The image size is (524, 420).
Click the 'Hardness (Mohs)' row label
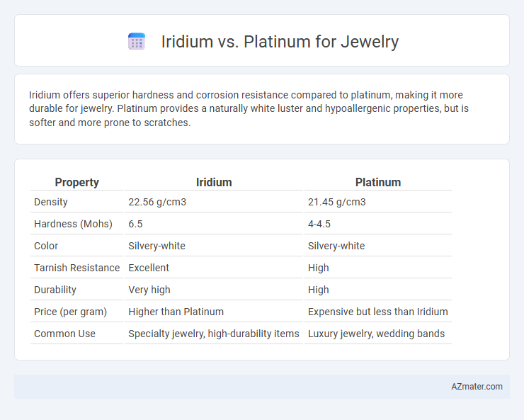(x=73, y=224)
